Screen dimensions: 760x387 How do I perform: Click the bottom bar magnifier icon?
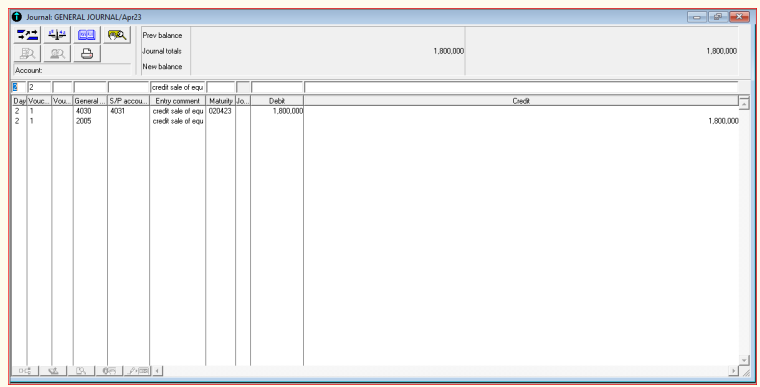pyautogui.click(x=81, y=371)
